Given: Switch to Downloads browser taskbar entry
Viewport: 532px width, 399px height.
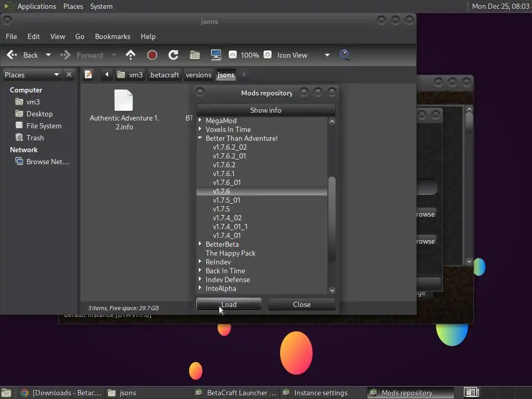Looking at the screenshot, I should point(61,393).
